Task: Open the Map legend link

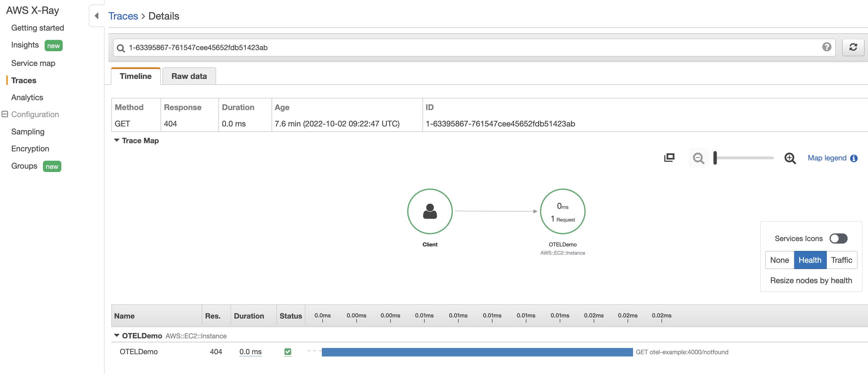Action: pos(827,158)
